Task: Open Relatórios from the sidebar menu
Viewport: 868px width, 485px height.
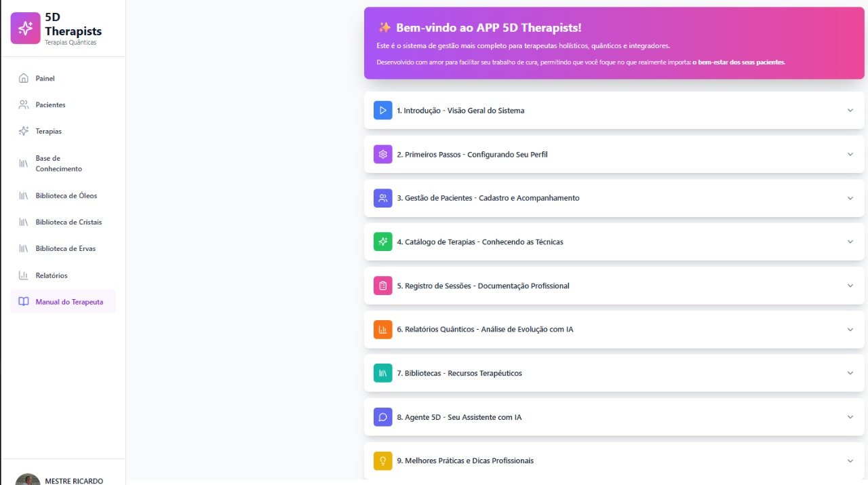Action: point(52,275)
